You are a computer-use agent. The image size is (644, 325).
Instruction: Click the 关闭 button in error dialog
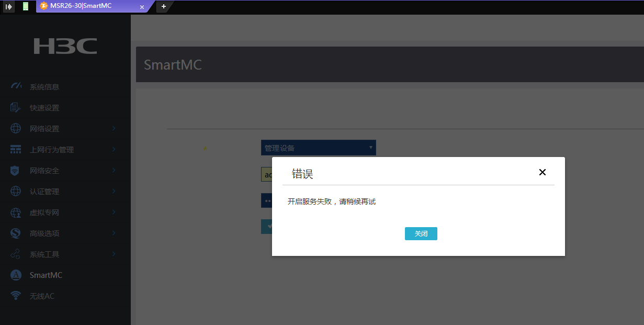point(421,234)
